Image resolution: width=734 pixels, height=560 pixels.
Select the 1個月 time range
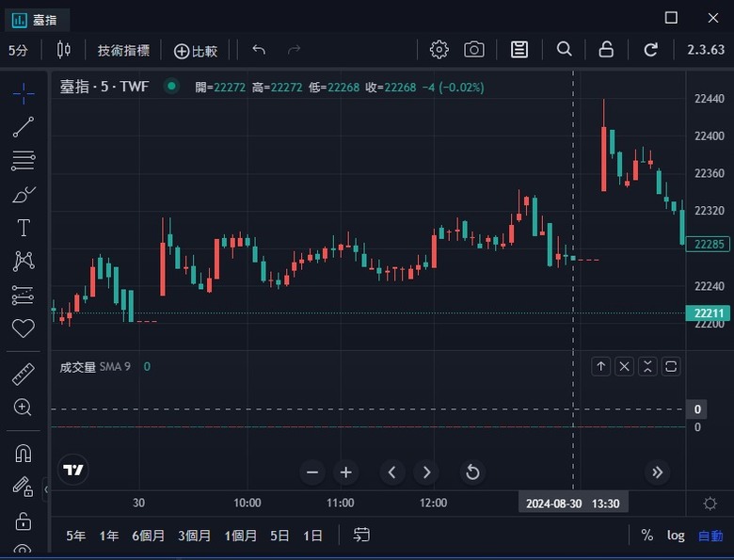(240, 536)
